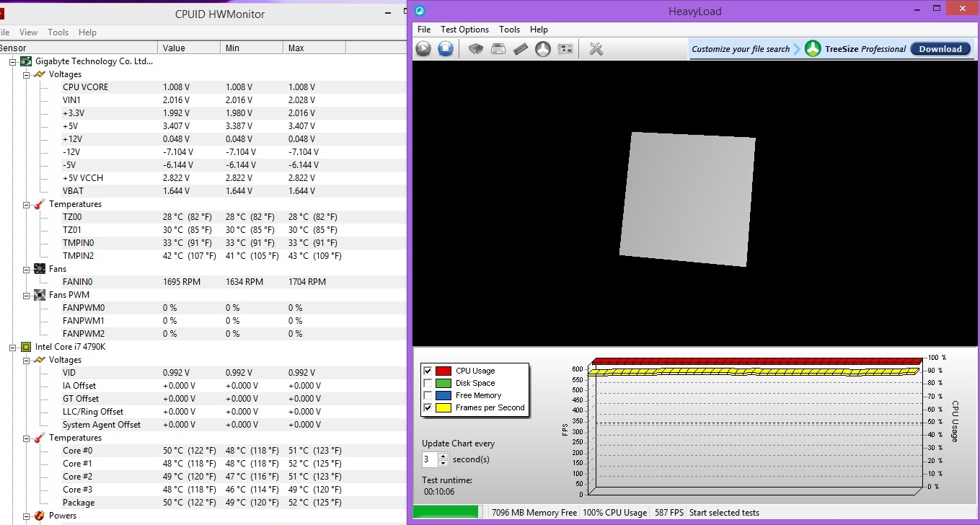Start the HeavyLoad stress test with play icon
980x525 pixels.
[x=423, y=49]
